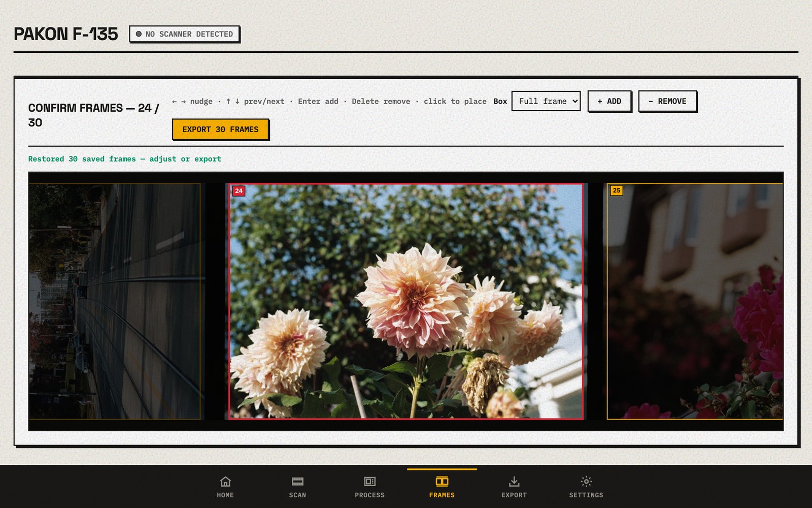Select frame 25 thumbnail
Screen dimensions: 812x508
[x=695, y=301]
